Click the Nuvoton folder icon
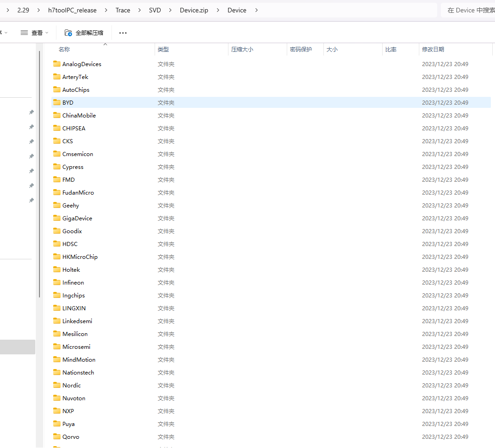The image size is (495, 448). pyautogui.click(x=57, y=398)
